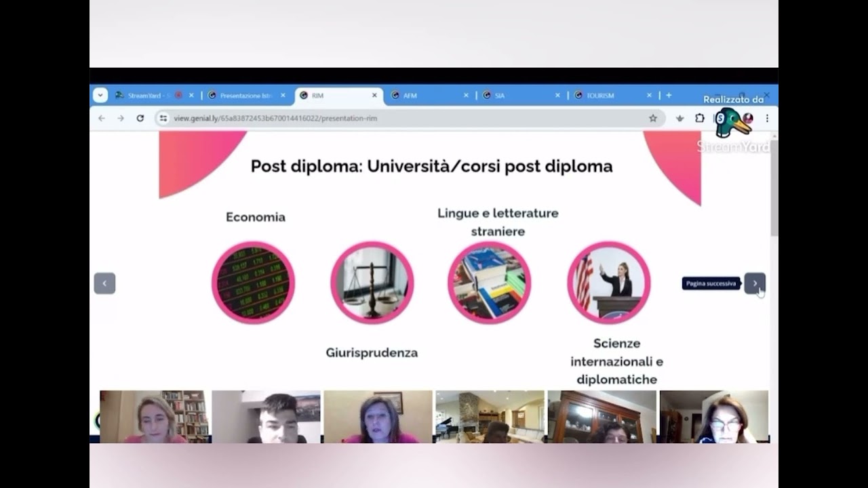
Task: Select the woman with glasses webcam tile
Action: 714,417
